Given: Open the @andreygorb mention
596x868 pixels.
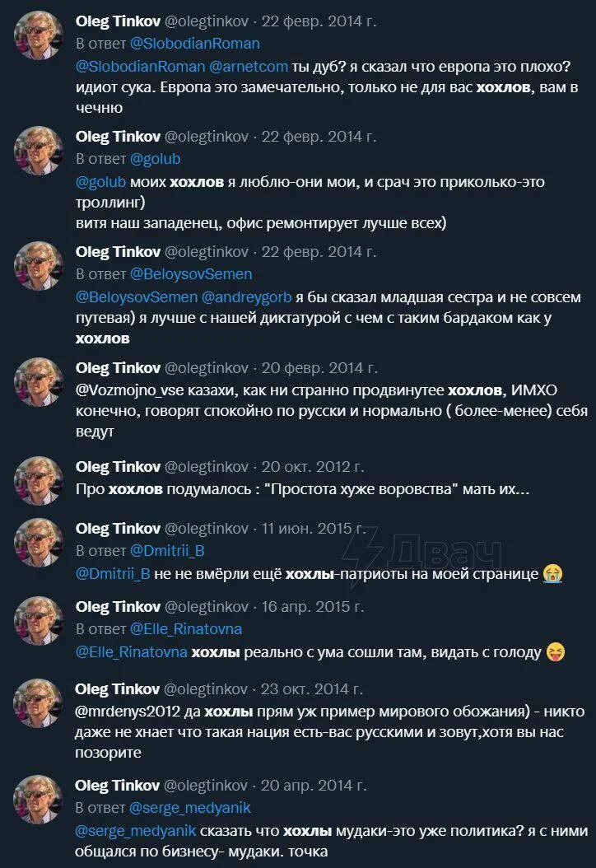Looking at the screenshot, I should [246, 297].
